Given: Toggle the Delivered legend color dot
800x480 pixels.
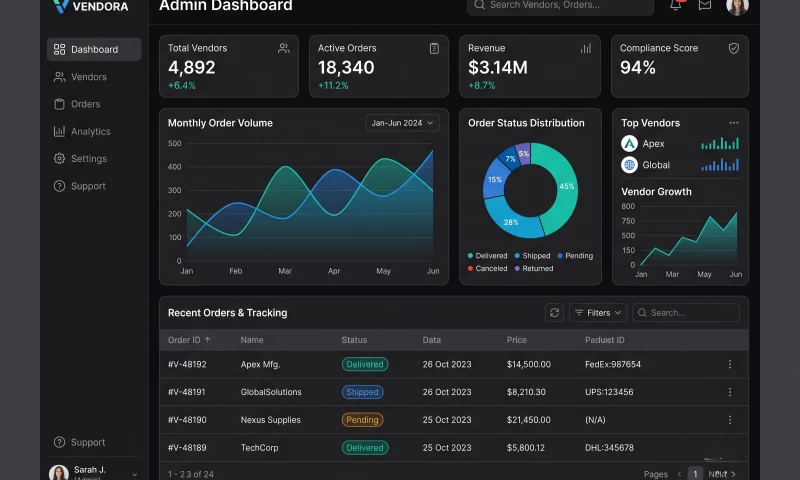Looking at the screenshot, I should (x=470, y=256).
